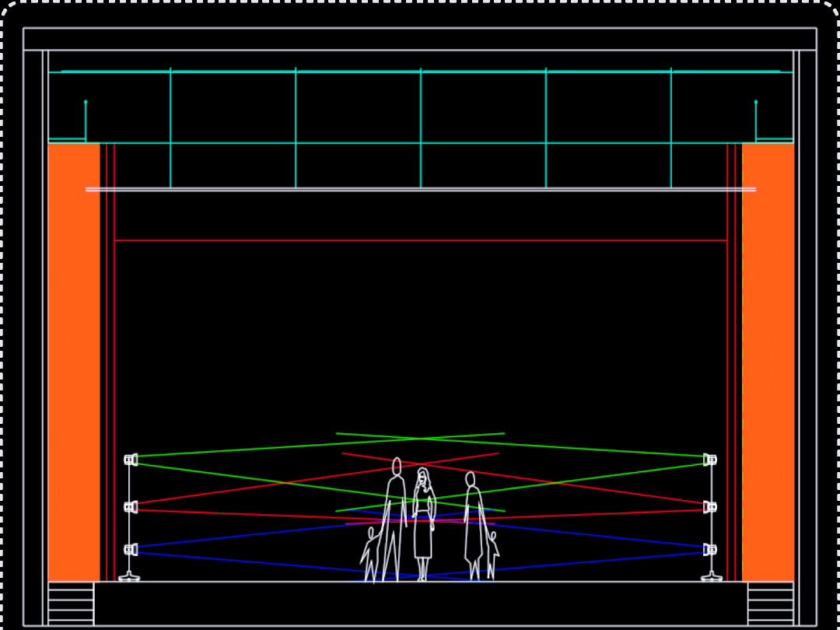Select the left orange side panel
840x630 pixels.
(x=74, y=362)
